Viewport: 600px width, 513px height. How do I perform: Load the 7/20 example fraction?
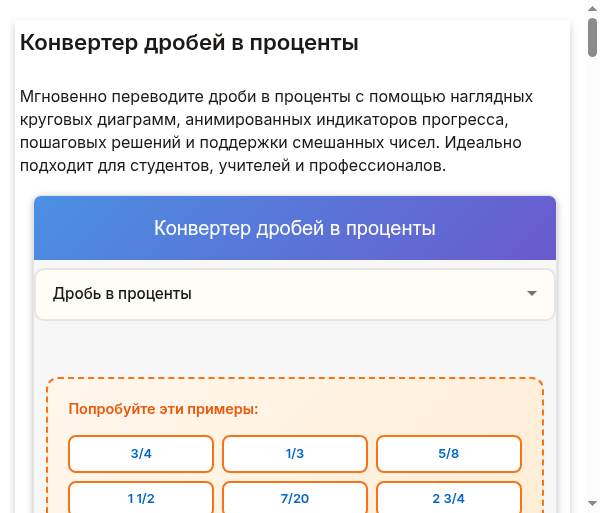pyautogui.click(x=294, y=498)
